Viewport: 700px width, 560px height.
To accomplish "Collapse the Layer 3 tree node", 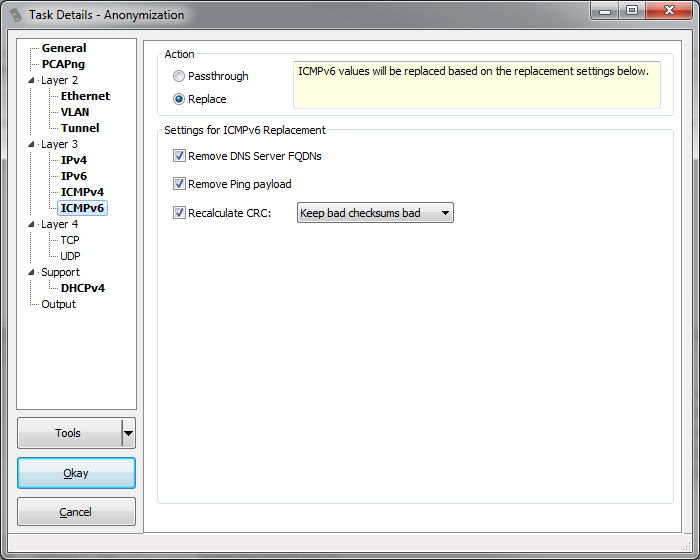I will (31, 144).
